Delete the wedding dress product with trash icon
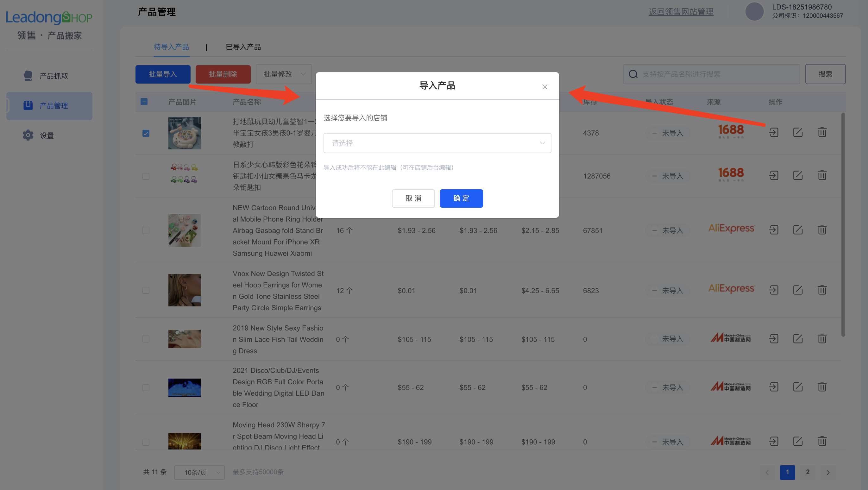 tap(822, 339)
